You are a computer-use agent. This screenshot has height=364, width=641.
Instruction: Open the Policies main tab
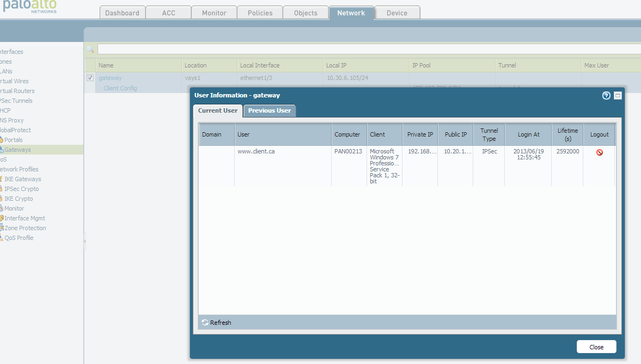(x=260, y=13)
